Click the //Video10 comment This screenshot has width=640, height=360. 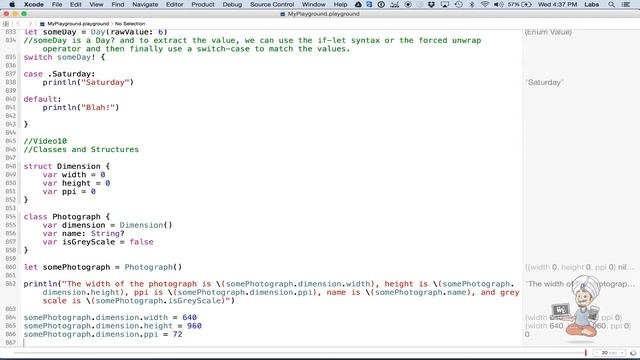pos(45,141)
